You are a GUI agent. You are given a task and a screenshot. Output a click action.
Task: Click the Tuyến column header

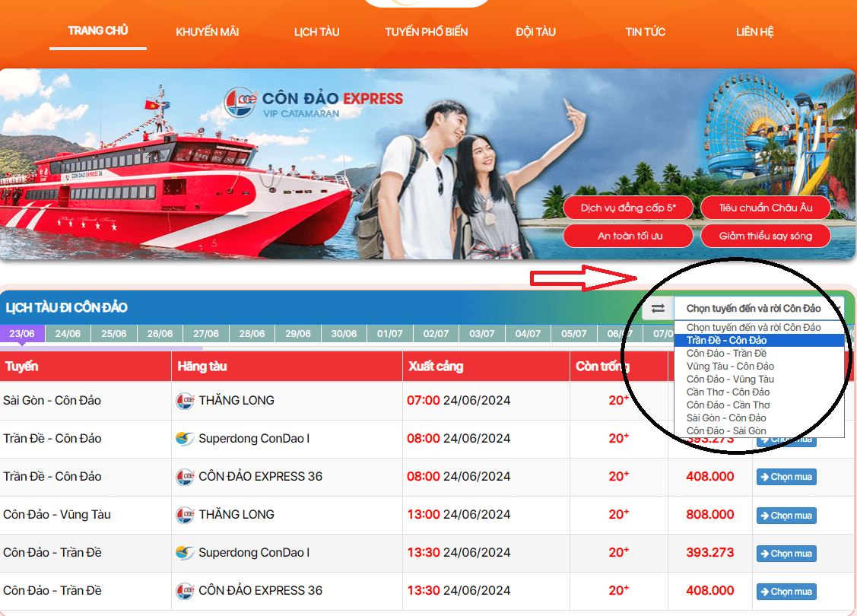coord(86,367)
